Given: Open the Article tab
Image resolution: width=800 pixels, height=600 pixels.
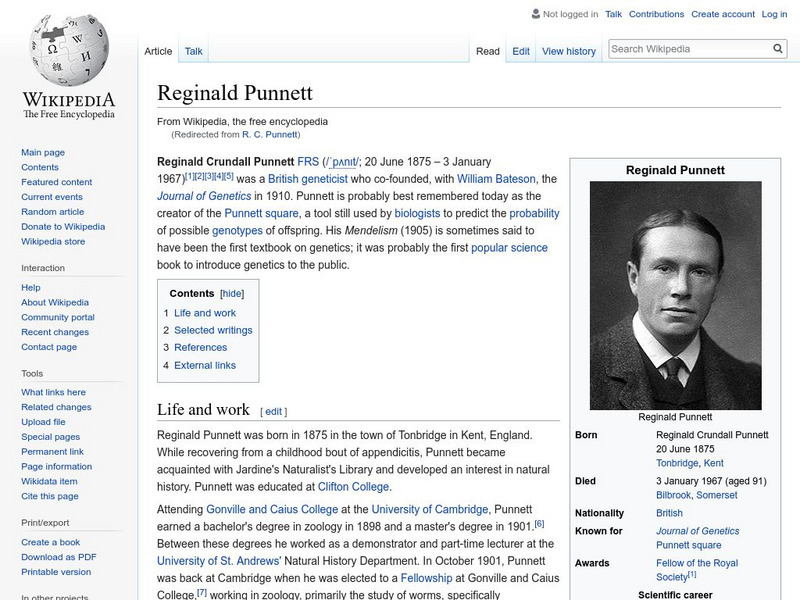Looking at the screenshot, I should 158,51.
